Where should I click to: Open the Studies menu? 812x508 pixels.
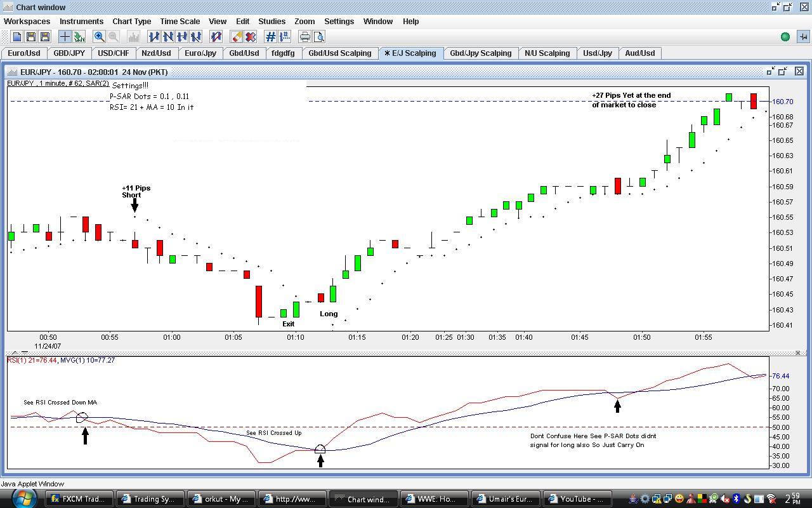tap(272, 21)
